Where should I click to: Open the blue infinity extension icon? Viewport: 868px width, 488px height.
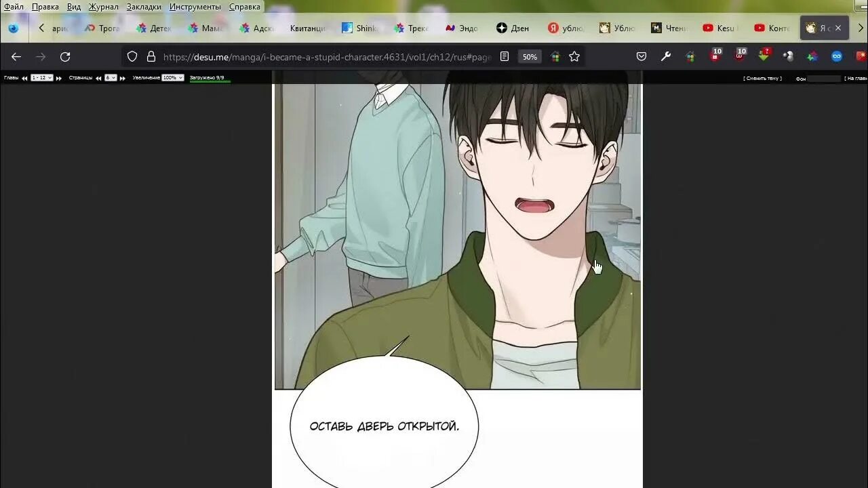tap(837, 57)
